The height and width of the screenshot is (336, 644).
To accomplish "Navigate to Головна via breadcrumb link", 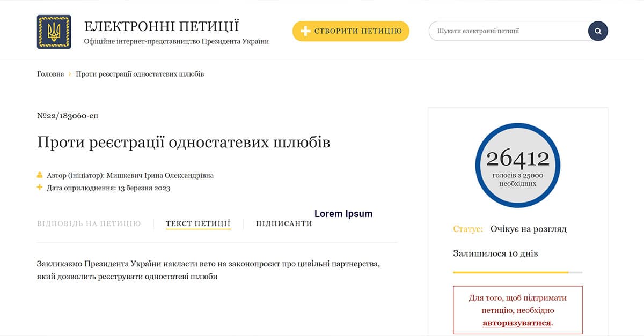I will pos(50,74).
